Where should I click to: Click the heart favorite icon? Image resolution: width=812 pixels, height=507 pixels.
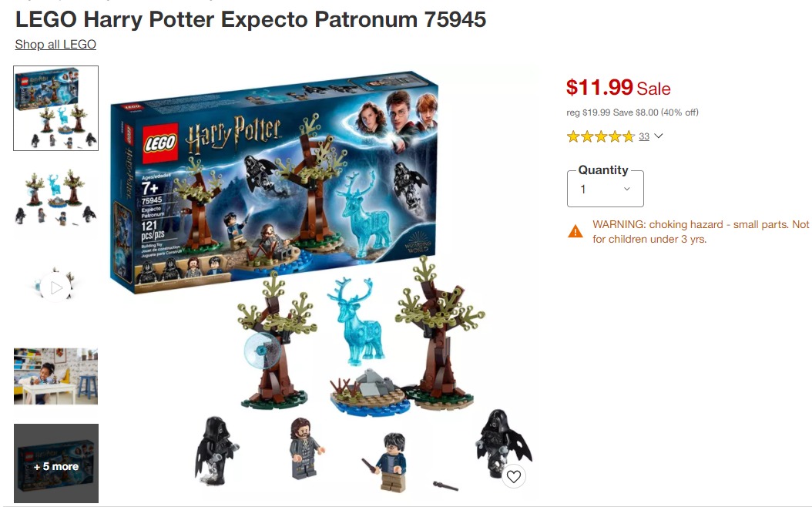[513, 476]
